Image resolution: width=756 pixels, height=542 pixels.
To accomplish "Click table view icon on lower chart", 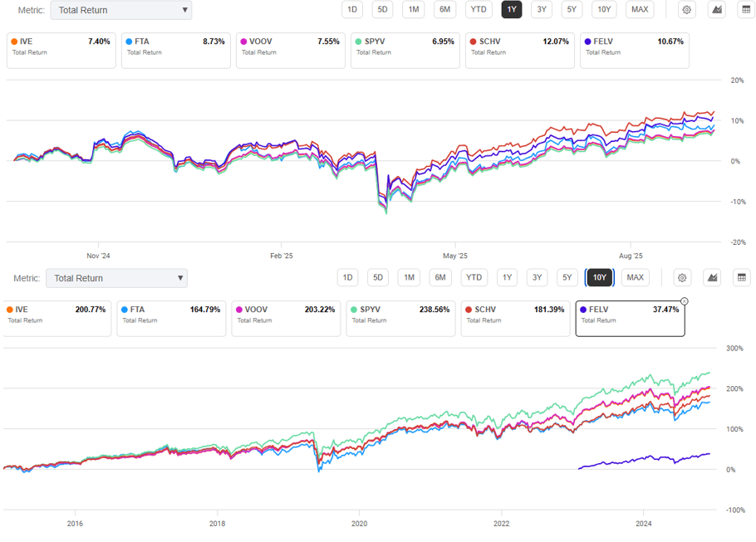I will point(742,278).
